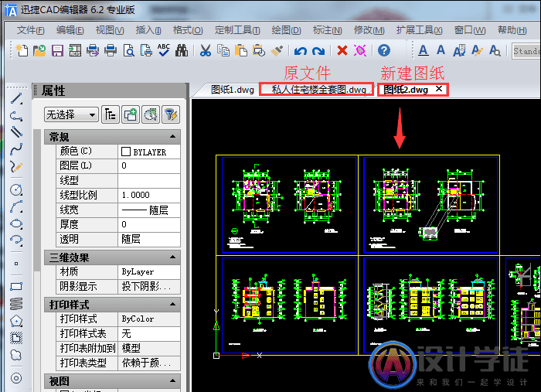Switch to 私人住宅楼全套图.dwg tab
The width and height of the screenshot is (541, 392).
(x=318, y=90)
